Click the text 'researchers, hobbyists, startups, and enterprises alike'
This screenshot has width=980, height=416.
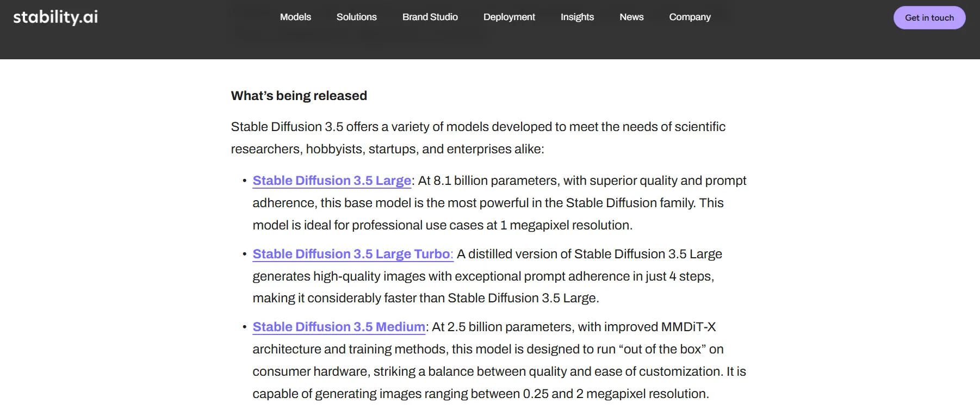pyautogui.click(x=386, y=149)
